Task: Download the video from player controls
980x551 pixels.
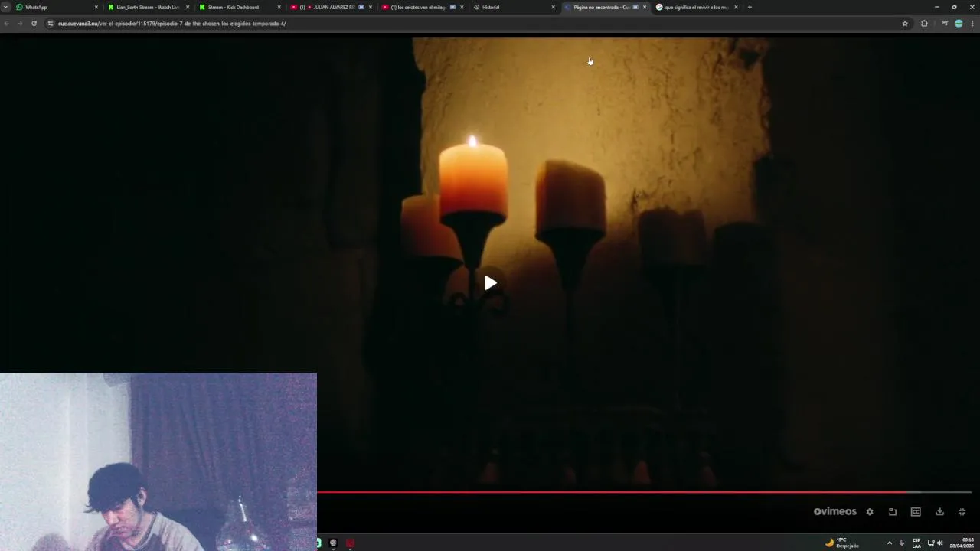Action: click(939, 512)
